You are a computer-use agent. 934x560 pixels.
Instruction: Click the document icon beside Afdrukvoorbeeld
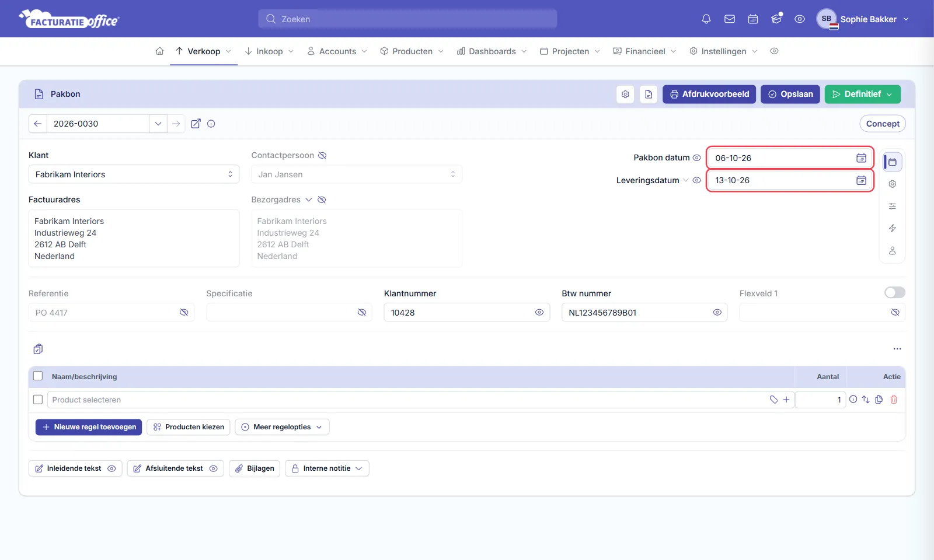649,94
